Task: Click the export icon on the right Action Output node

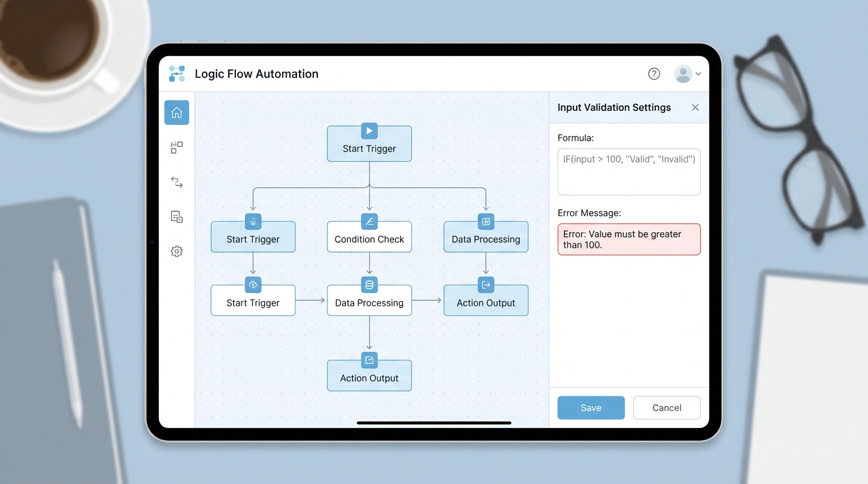Action: 486,285
